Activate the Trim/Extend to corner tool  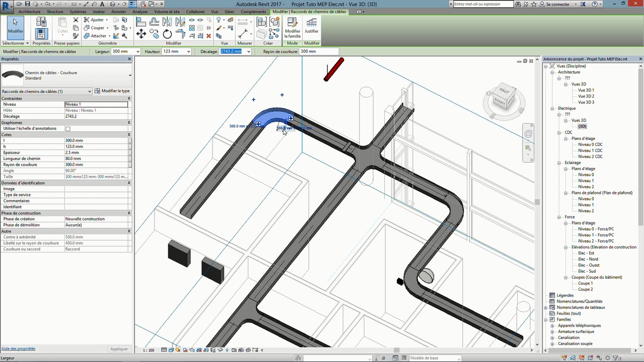[180, 34]
